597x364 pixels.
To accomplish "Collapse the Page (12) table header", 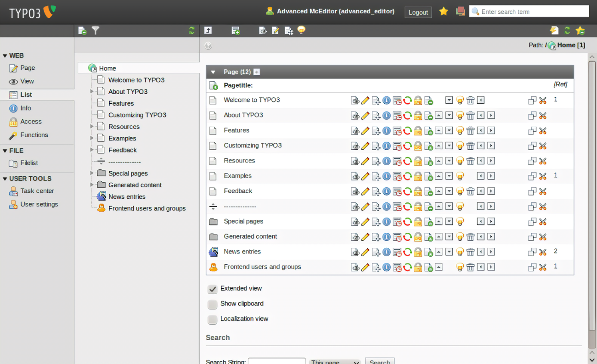I will (213, 72).
